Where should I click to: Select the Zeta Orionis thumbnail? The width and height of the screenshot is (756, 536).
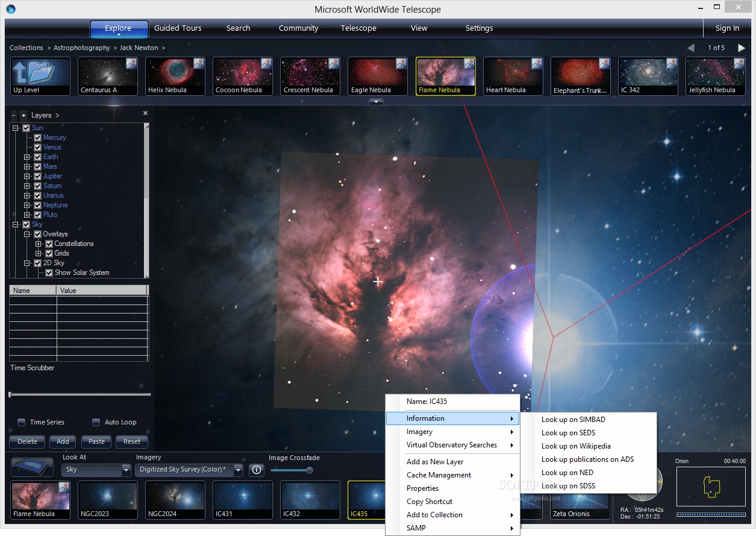click(x=579, y=506)
